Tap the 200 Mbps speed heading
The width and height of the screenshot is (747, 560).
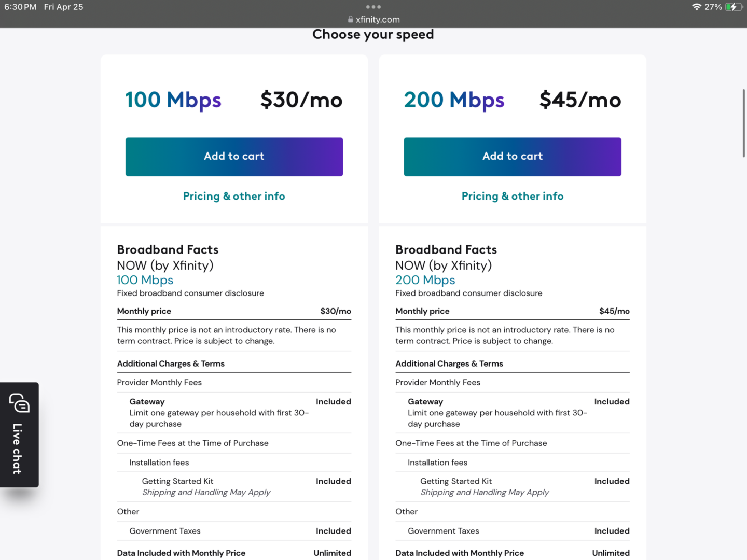click(454, 100)
